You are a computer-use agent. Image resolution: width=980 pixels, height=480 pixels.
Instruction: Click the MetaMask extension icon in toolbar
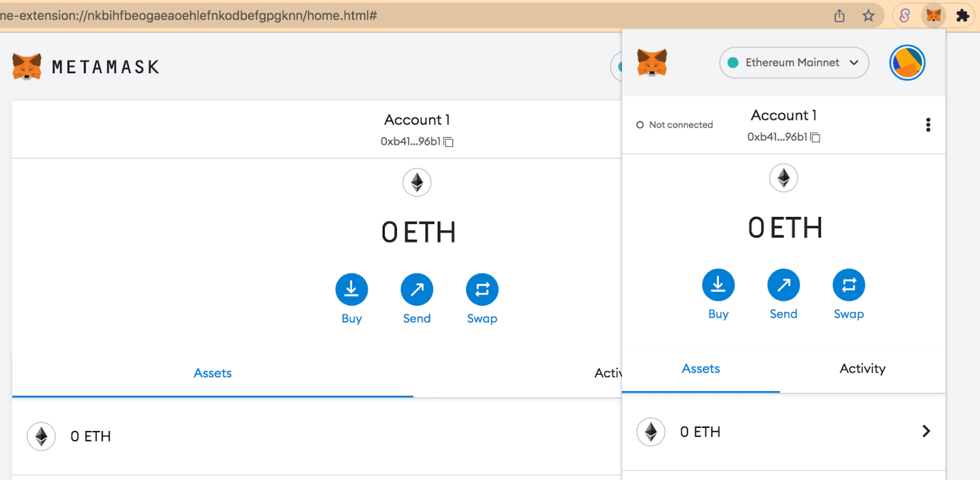(x=933, y=16)
